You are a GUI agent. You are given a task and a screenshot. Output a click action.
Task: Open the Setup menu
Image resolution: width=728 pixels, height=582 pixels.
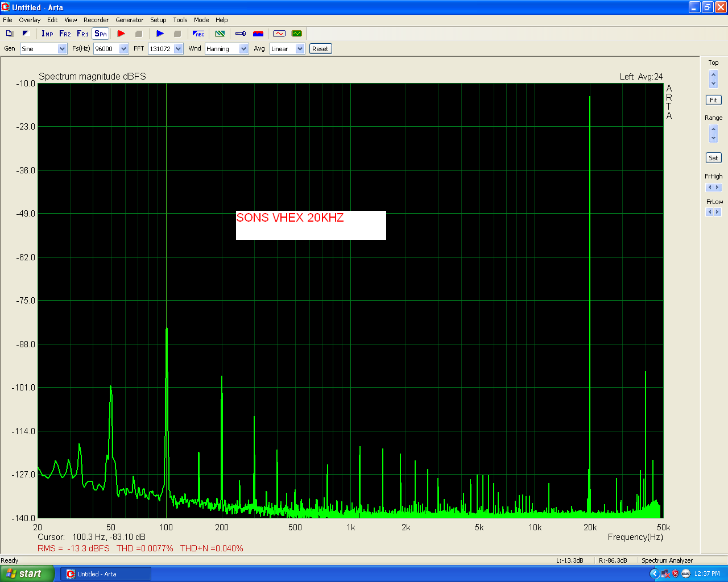tap(158, 20)
